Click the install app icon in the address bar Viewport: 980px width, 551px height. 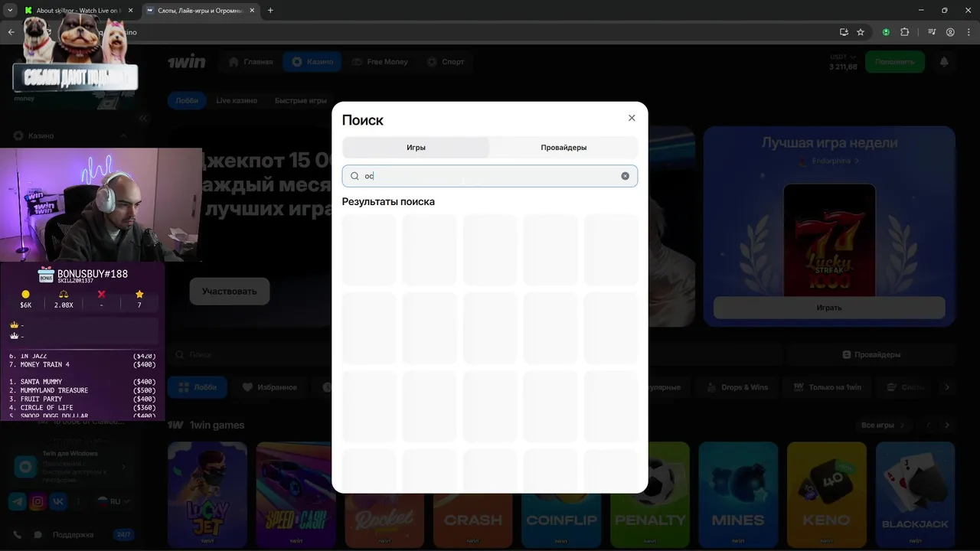(844, 32)
